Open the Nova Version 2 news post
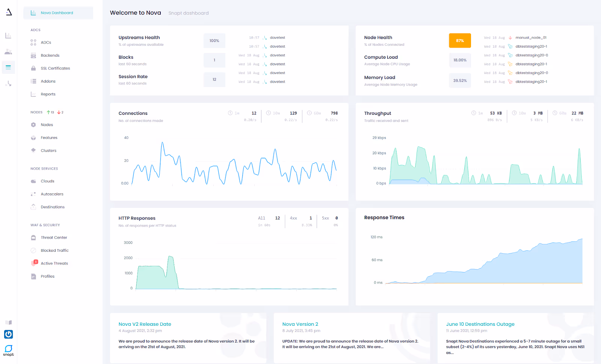The image size is (601, 364). pos(300,324)
